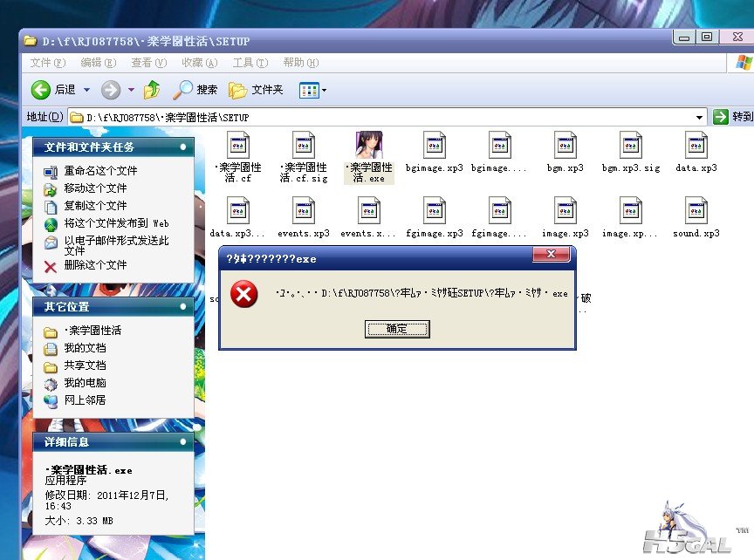
Task: Click the Back navigation arrow icon
Action: (x=41, y=90)
